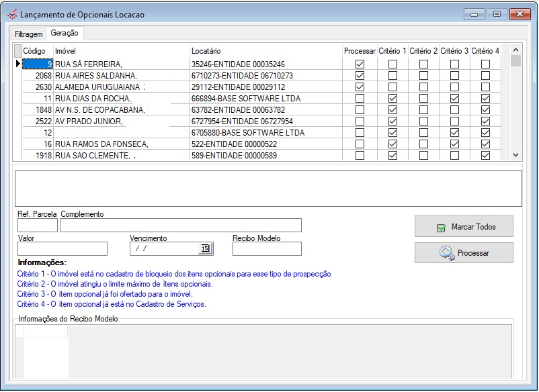The width and height of the screenshot is (539, 392).
Task: Uncheck Processar for RUA SÁ FERREIRA row
Action: 360,64
